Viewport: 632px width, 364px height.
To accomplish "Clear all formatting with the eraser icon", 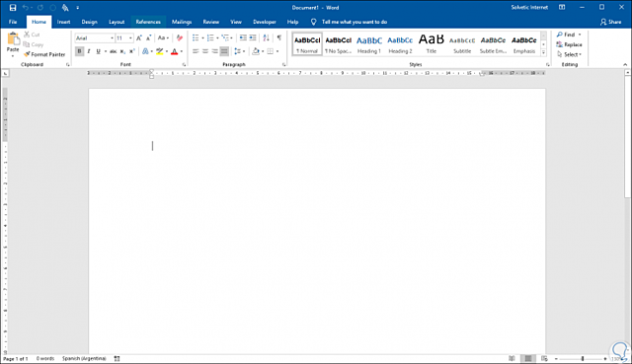I will coord(180,37).
